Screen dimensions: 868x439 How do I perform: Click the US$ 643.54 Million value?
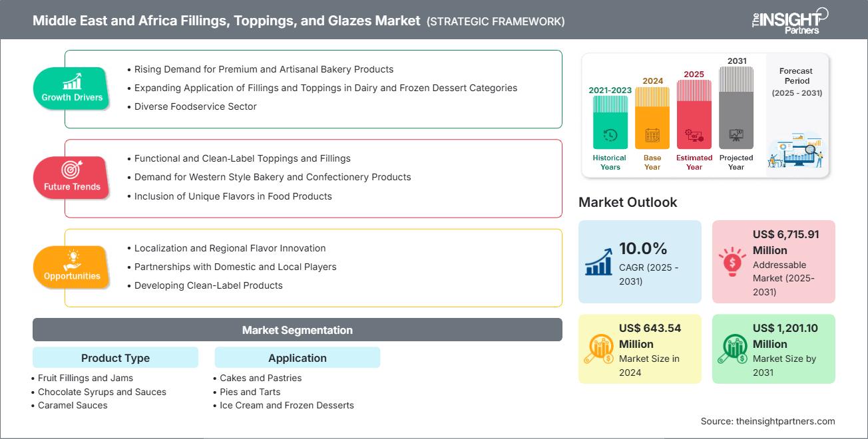coord(650,336)
